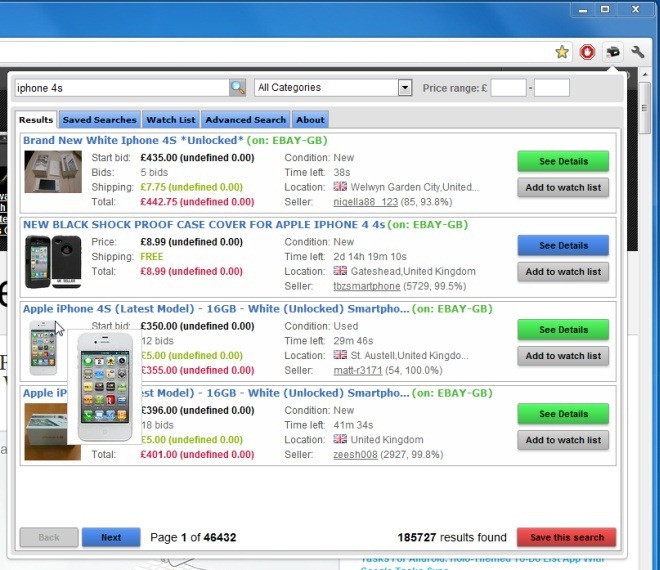660x570 pixels.
Task: Click thumbnail of boxed white iPhone listing
Action: click(53, 172)
